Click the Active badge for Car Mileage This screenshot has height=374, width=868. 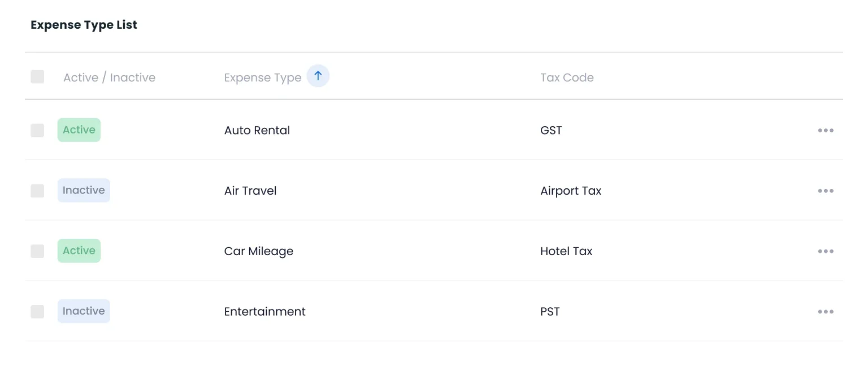click(79, 251)
